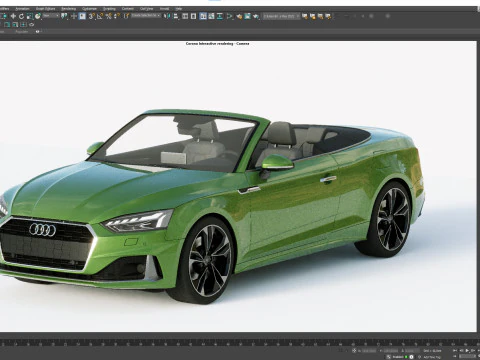This screenshot has height=360, width=480.
Task: Select the Select and Move tool
Action: (13, 16)
